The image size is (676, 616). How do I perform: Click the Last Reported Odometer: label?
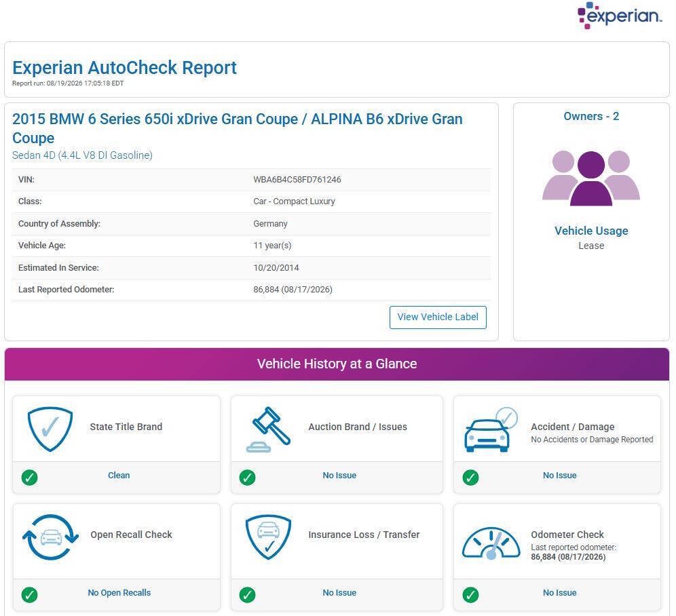coord(66,290)
